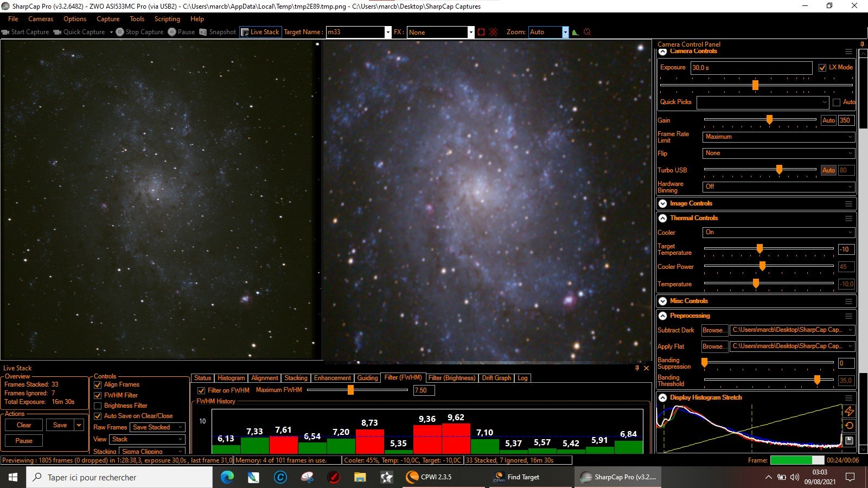The width and height of the screenshot is (868, 488).
Task: Open the Image Controls section menu icon
Action: [x=848, y=204]
